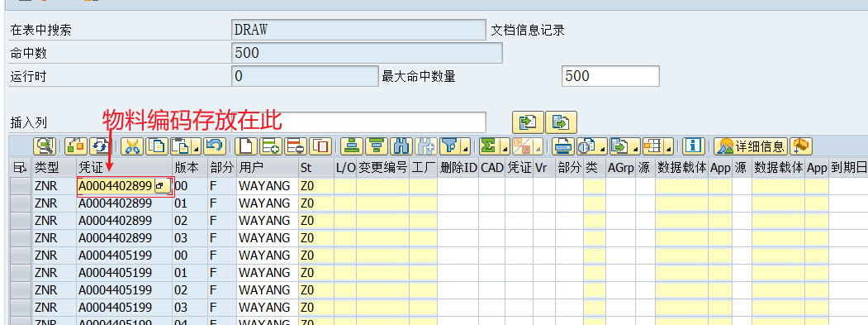Click the Print icon in grid toolbar
The image size is (868, 325).
coord(563,146)
